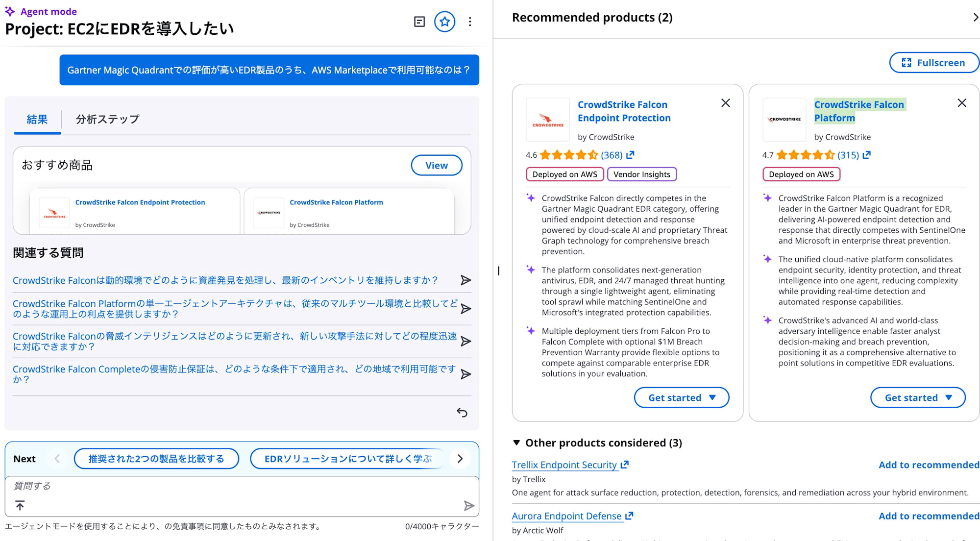Click the Fullscreen button
Viewport: 980px width, 541px height.
tap(933, 63)
